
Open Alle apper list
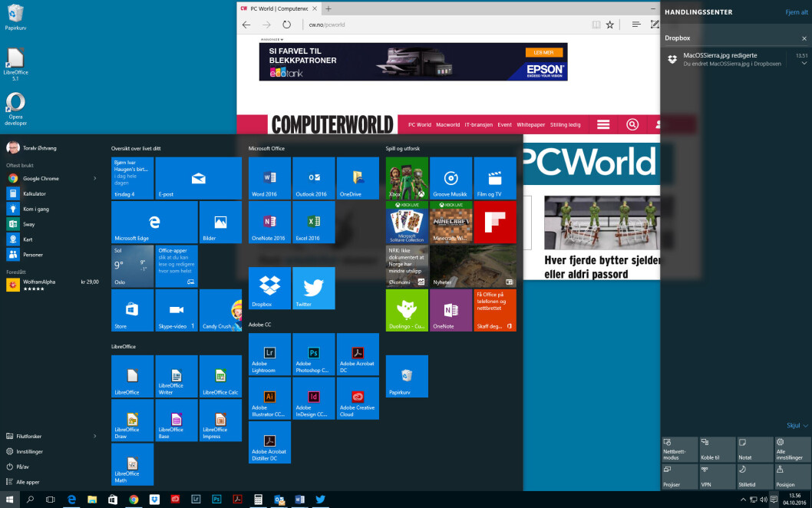coord(28,482)
